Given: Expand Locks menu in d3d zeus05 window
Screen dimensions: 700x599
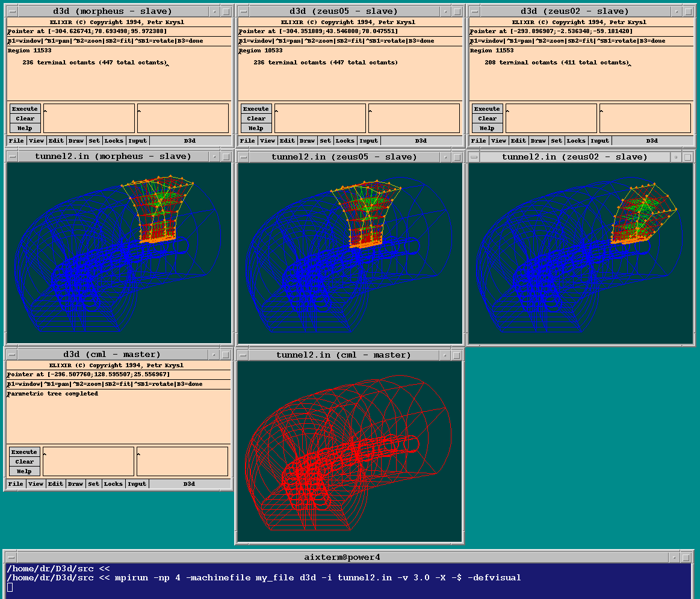Looking at the screenshot, I should [345, 141].
